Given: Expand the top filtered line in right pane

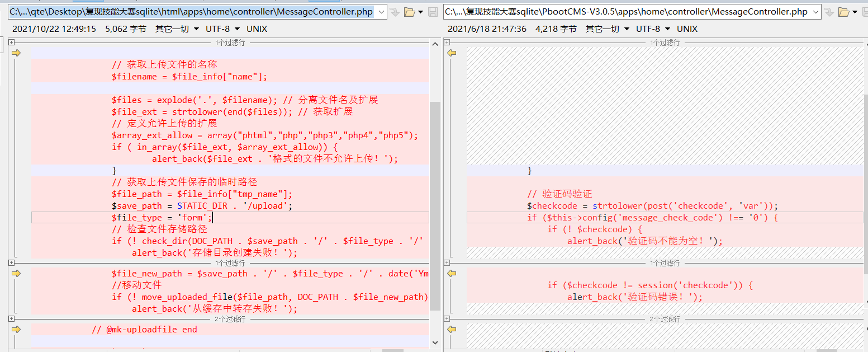Looking at the screenshot, I should [x=447, y=43].
